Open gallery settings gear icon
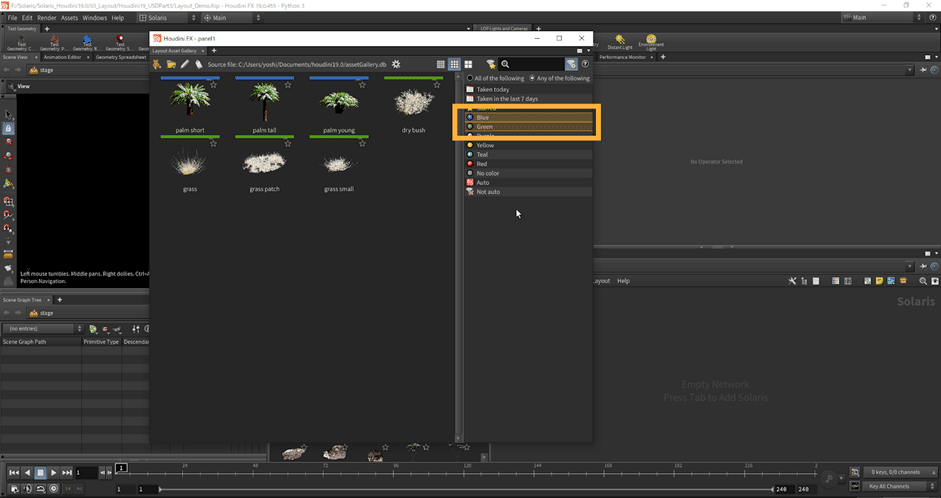 [x=396, y=64]
